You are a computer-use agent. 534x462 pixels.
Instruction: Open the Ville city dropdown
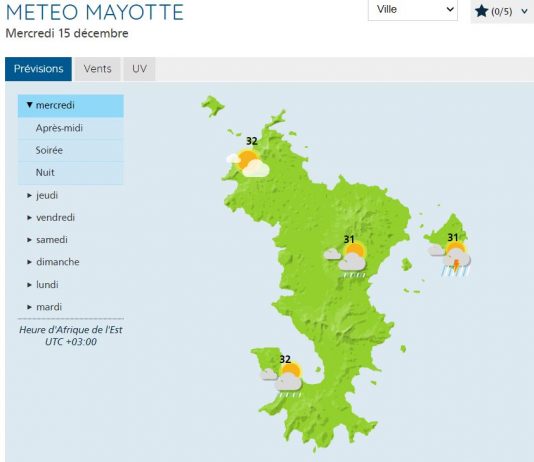click(412, 10)
